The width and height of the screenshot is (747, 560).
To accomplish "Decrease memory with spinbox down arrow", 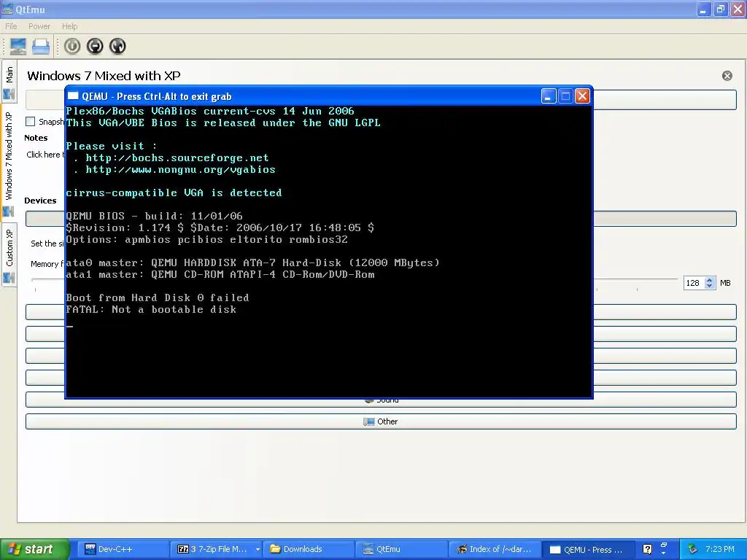I will pos(710,286).
